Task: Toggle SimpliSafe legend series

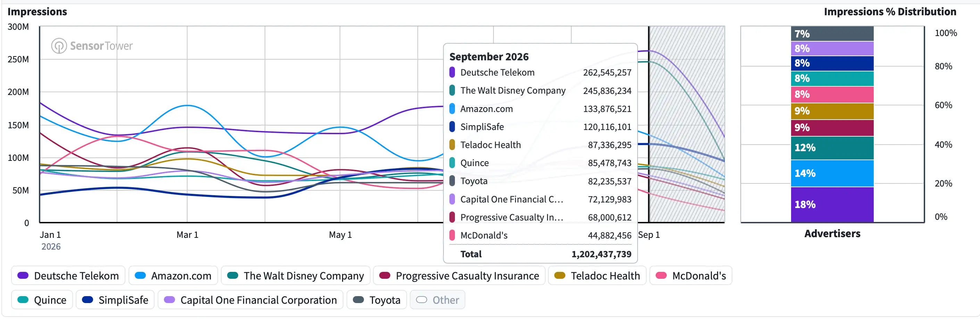Action: 115,300
